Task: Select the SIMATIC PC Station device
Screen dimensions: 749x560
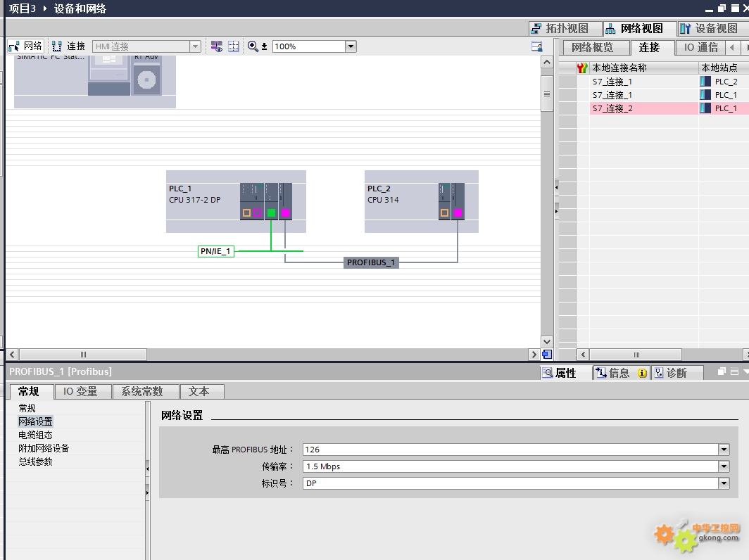Action: click(x=94, y=81)
